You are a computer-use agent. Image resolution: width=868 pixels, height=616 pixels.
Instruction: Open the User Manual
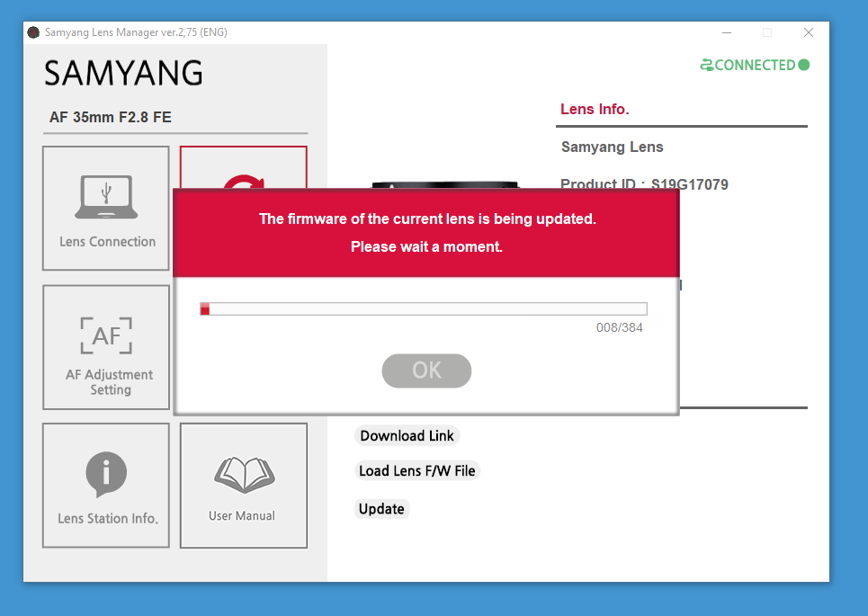point(244,486)
